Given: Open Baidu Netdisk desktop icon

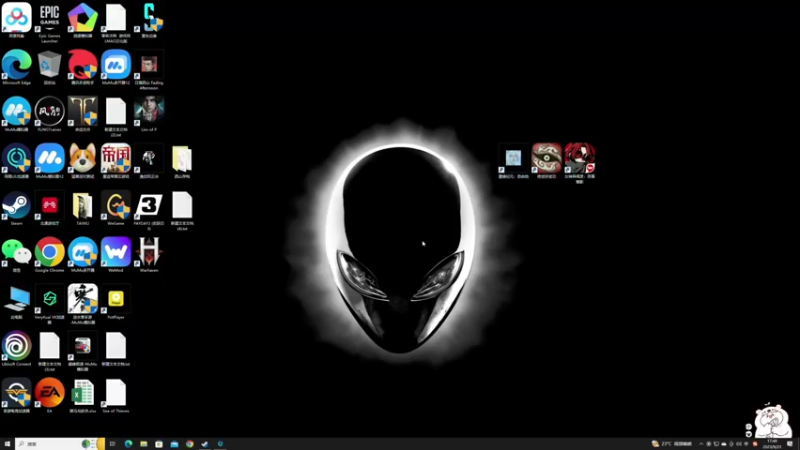Looking at the screenshot, I should pos(16,20).
